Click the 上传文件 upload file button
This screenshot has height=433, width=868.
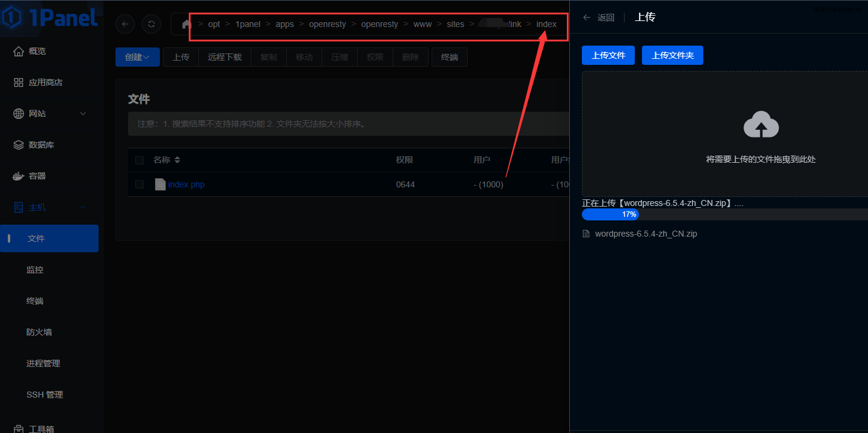(x=608, y=55)
